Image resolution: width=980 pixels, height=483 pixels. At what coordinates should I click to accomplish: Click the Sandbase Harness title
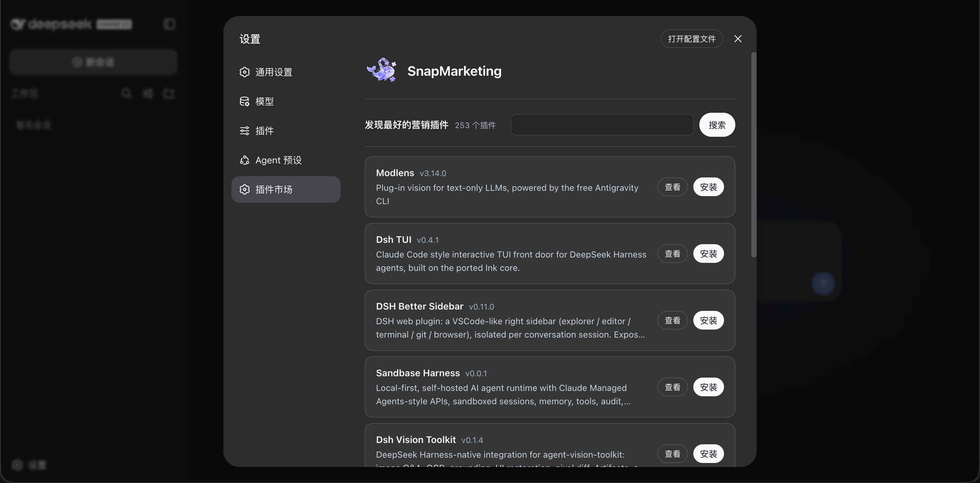(418, 373)
